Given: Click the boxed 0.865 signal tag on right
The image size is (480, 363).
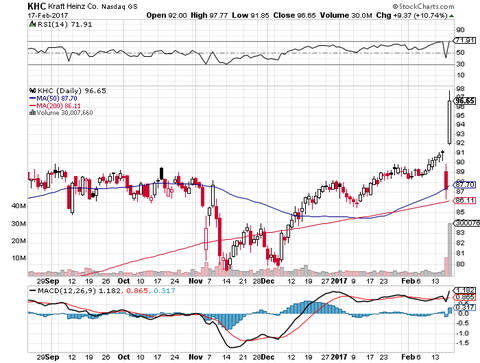Looking at the screenshot, I should [465, 297].
